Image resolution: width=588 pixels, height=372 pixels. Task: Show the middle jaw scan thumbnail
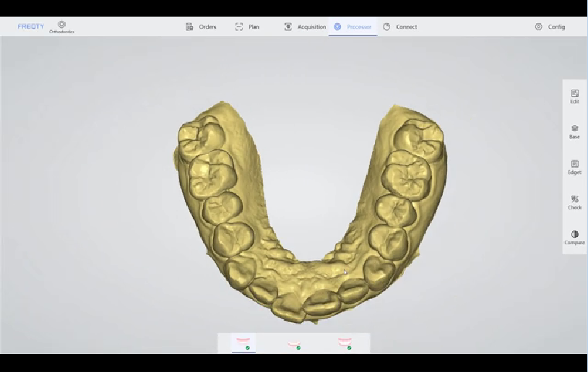294,343
